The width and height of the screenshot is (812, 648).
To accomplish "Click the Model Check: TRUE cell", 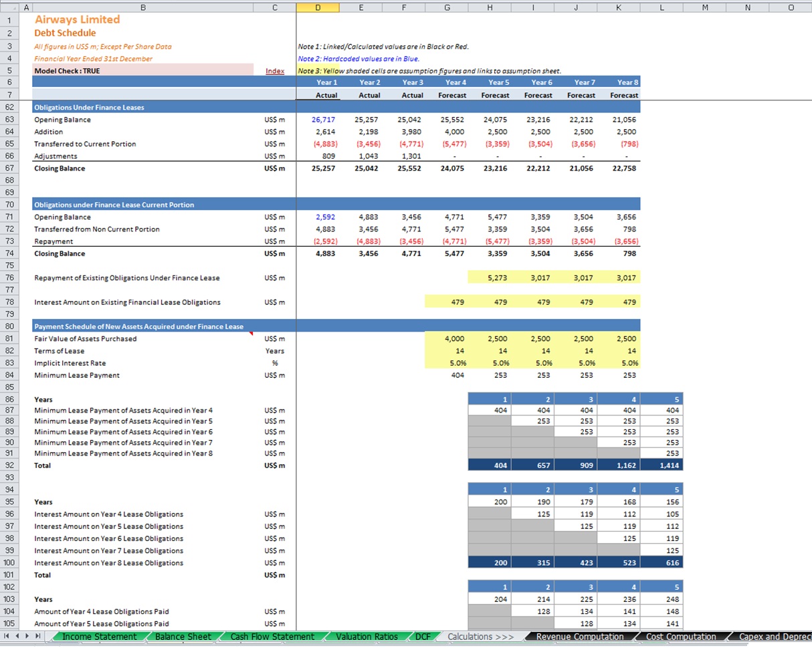I will coord(142,70).
